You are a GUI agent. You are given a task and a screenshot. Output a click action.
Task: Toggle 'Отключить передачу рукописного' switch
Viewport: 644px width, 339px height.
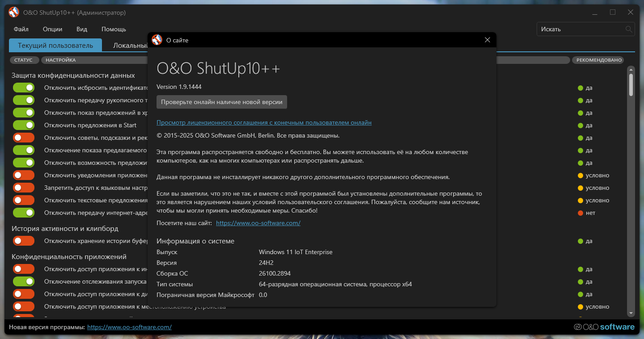point(24,100)
